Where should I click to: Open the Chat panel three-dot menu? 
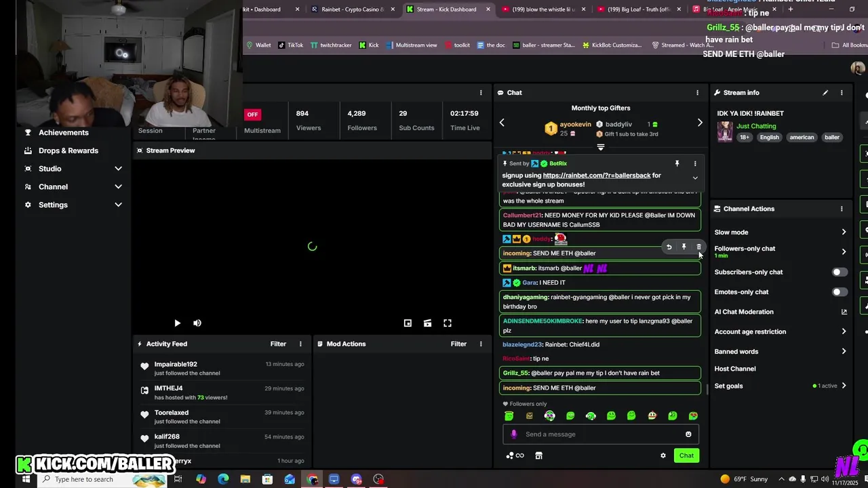697,93
